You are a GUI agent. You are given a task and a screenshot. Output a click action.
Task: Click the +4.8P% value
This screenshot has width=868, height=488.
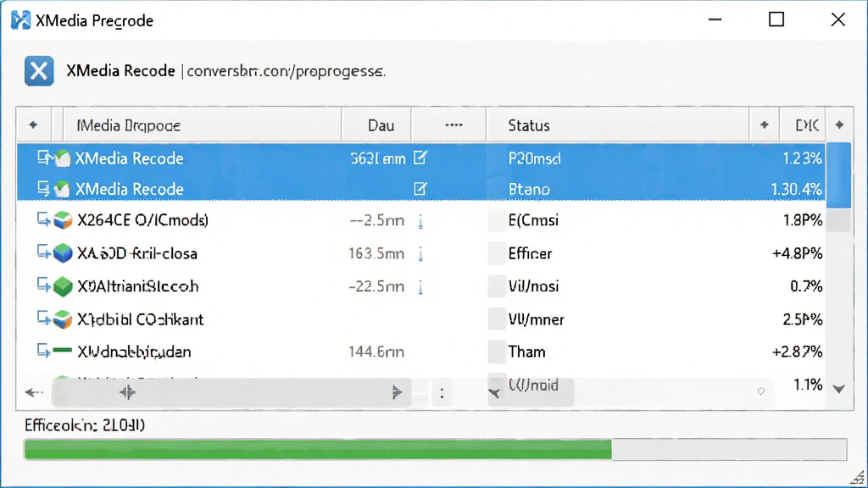[x=797, y=253]
